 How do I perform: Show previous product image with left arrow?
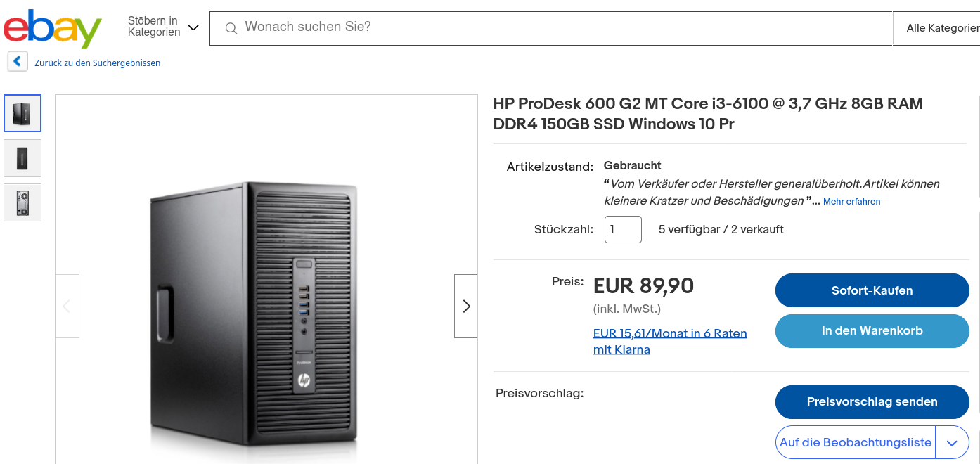67,306
